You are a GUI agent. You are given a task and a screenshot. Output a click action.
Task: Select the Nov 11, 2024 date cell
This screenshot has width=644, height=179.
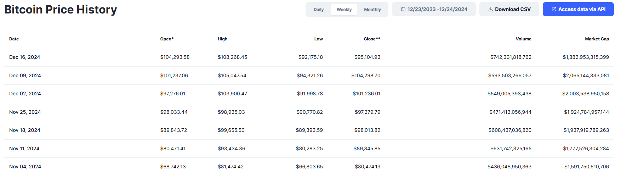(x=24, y=149)
